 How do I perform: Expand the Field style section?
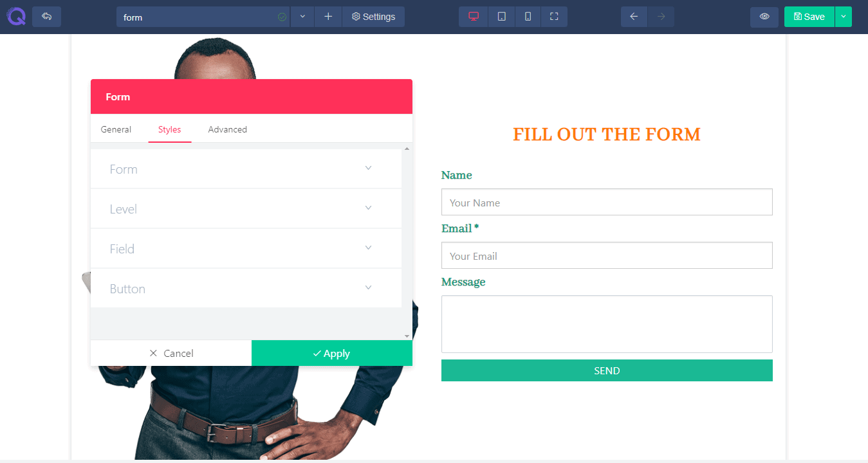tap(246, 249)
